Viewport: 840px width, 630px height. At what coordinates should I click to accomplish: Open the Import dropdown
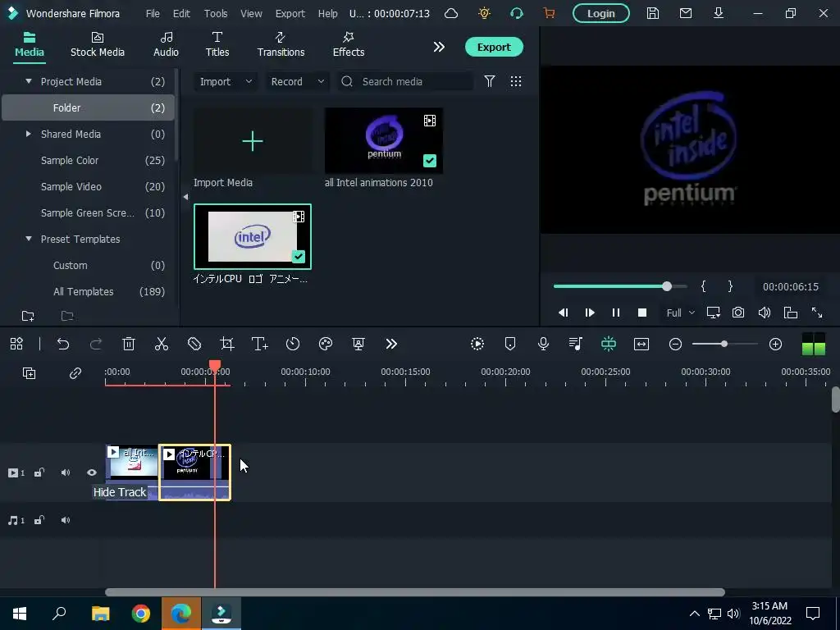pyautogui.click(x=226, y=81)
